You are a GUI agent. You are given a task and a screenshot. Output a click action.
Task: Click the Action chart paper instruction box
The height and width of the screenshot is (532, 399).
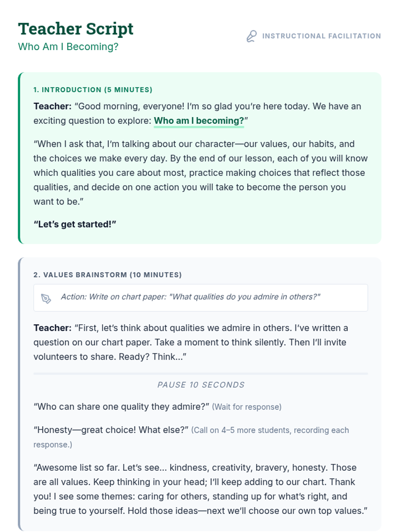point(200,298)
